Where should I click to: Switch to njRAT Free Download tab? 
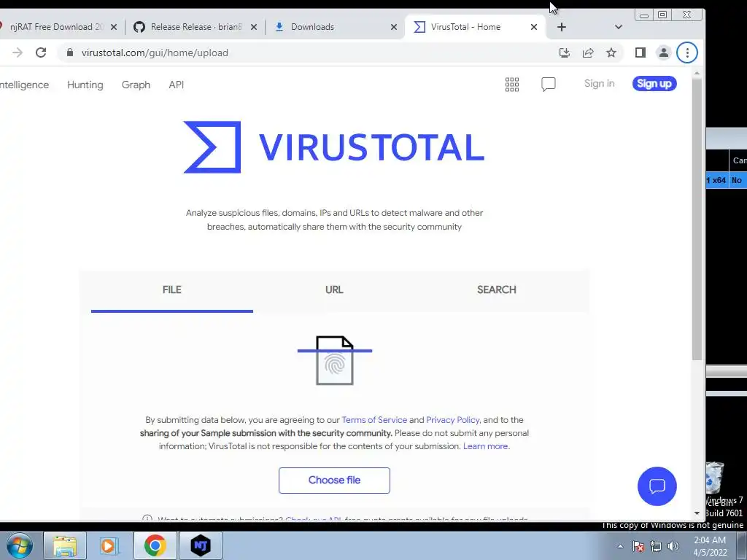57,27
